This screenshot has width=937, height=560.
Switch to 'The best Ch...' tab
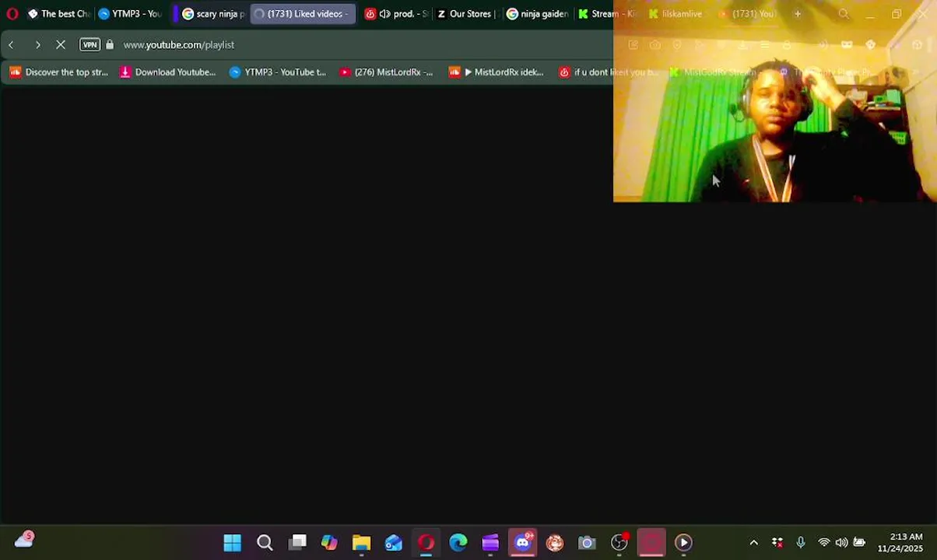(58, 14)
